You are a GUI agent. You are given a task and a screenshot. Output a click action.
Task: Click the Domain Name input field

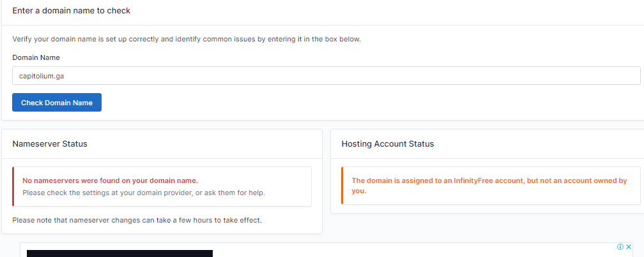[326, 76]
